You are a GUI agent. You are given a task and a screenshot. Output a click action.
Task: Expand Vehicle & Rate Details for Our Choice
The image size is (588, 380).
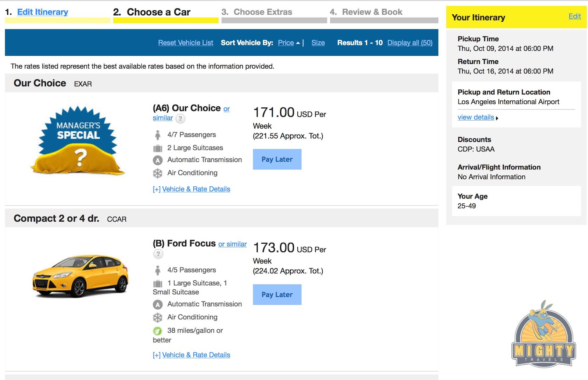click(x=191, y=189)
